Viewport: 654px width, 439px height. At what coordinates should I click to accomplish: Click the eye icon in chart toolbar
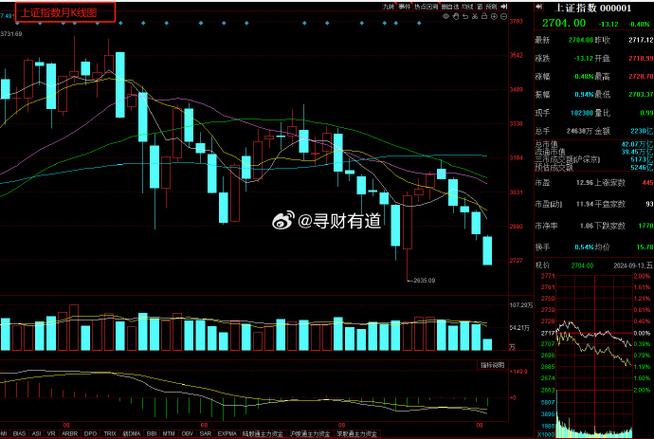446,16
